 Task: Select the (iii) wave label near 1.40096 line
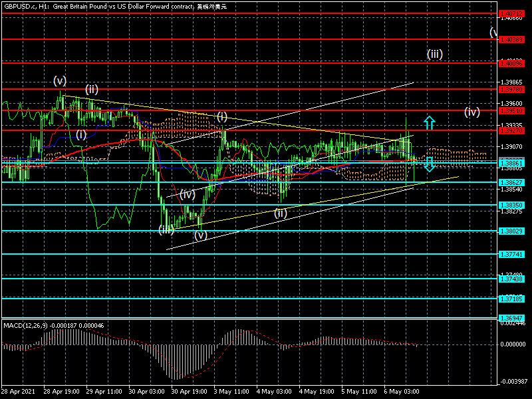(x=435, y=55)
